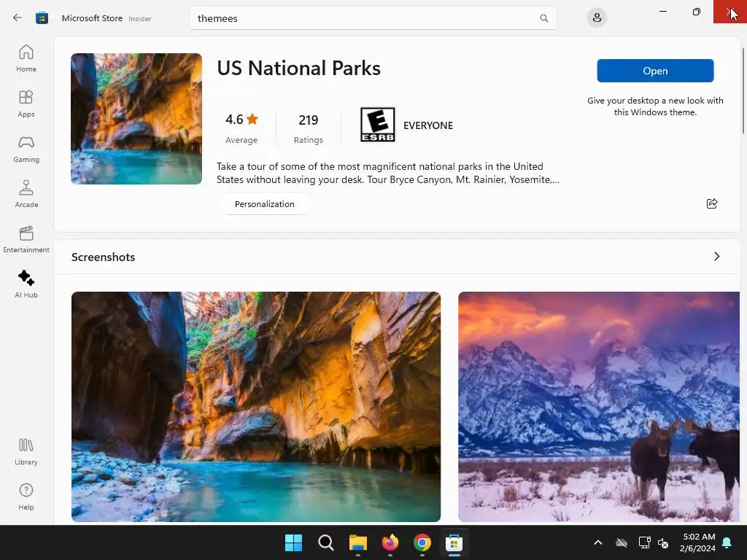Screen dimensions: 747x560
Task: Open the user account profile icon
Action: pyautogui.click(x=597, y=18)
